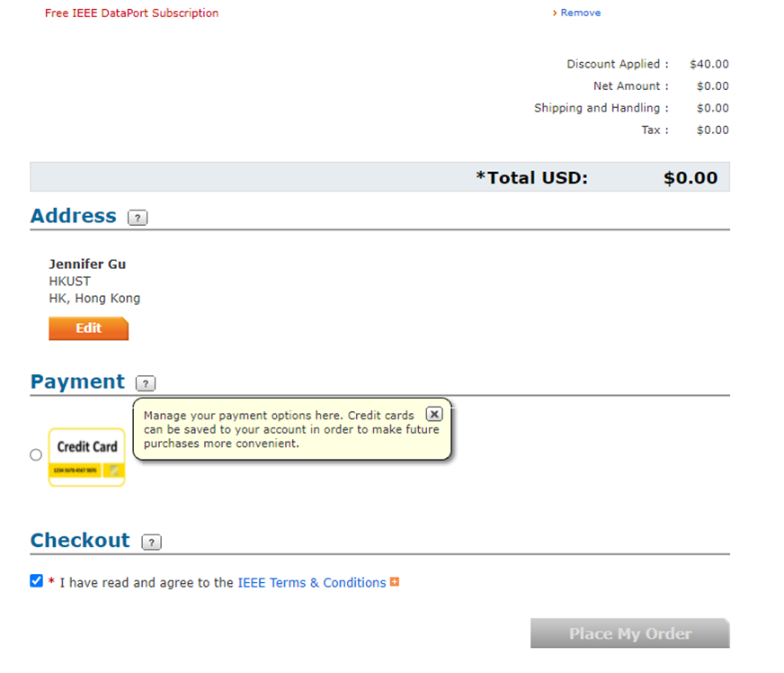Close the payment options tooltip
This screenshot has height=673, width=784.
433,414
